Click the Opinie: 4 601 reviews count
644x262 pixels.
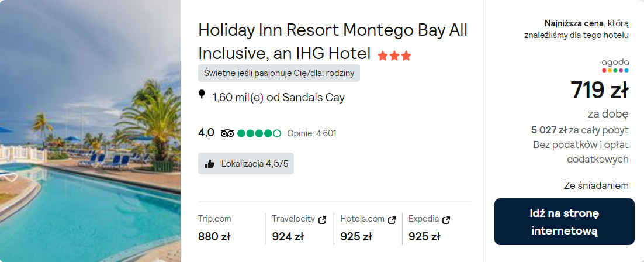pos(311,133)
